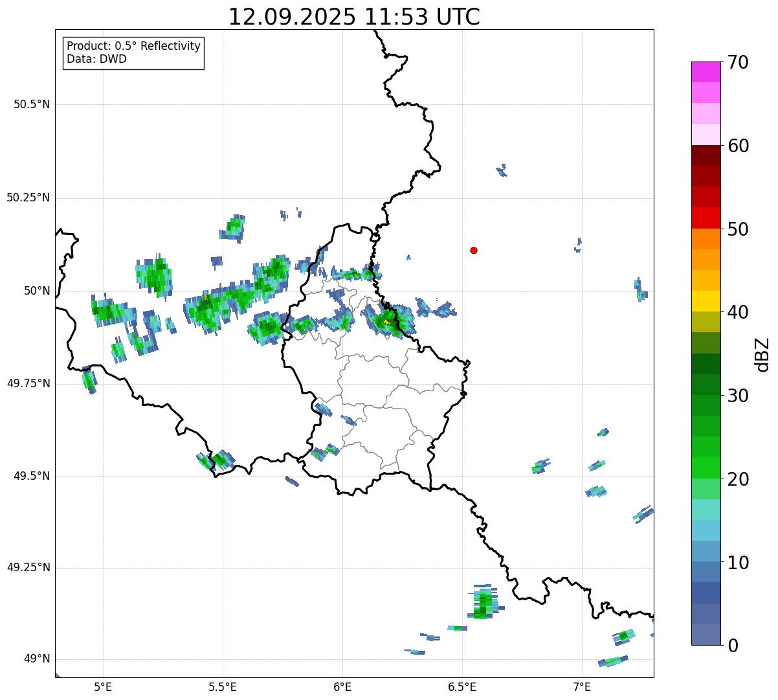The width and height of the screenshot is (778, 700).
Task: Click the 7°E longitude tick label
Action: tap(582, 687)
